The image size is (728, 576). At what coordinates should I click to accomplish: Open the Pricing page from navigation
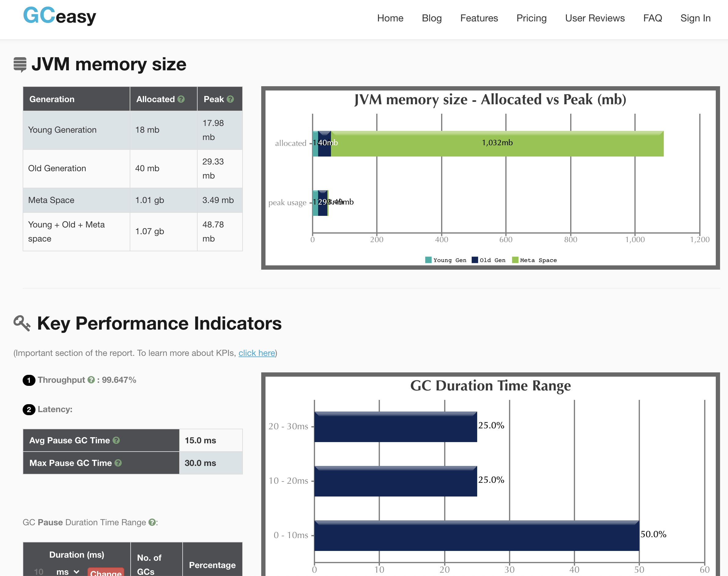coord(531,18)
